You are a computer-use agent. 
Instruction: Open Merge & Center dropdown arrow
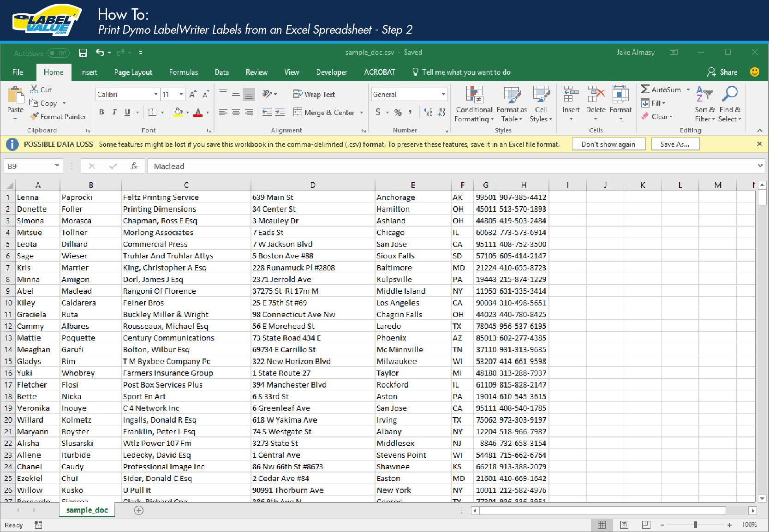pos(362,112)
